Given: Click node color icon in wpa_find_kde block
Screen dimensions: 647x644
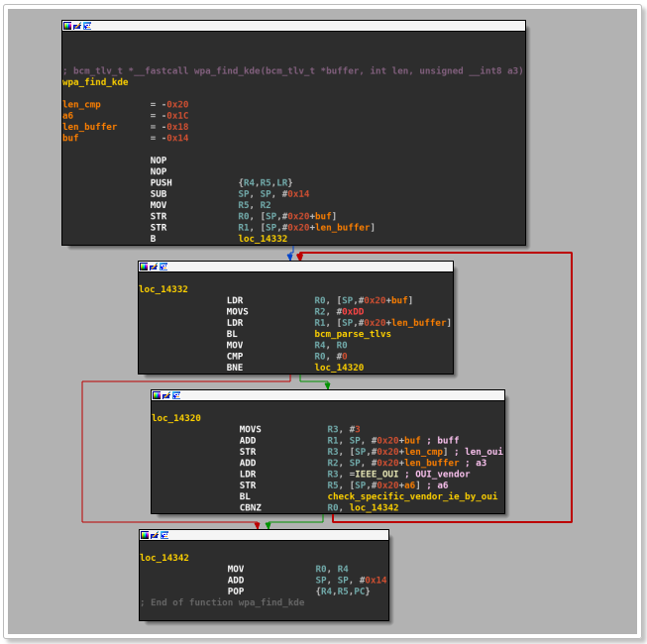Looking at the screenshot, I should point(67,26).
